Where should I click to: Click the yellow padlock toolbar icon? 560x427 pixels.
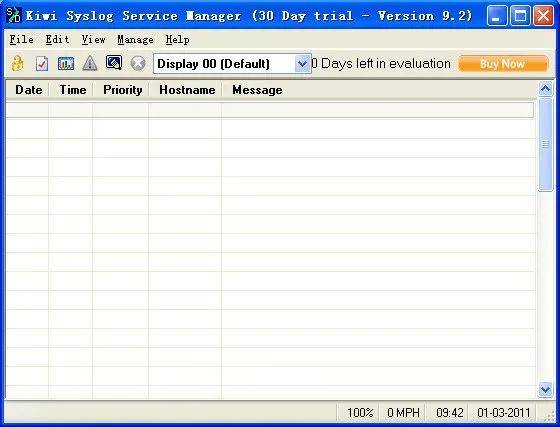[18, 64]
